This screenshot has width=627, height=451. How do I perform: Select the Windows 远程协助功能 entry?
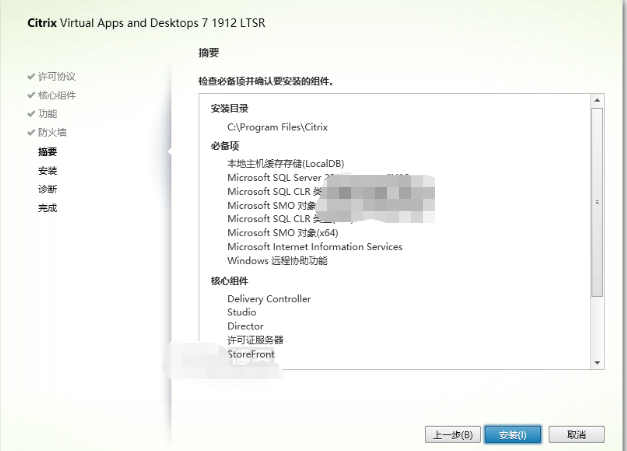(x=278, y=261)
